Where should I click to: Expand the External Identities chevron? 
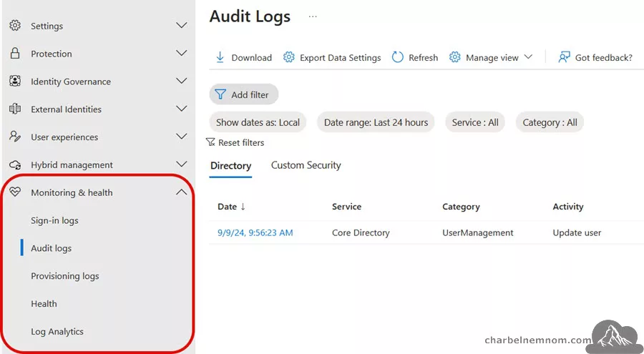click(182, 109)
